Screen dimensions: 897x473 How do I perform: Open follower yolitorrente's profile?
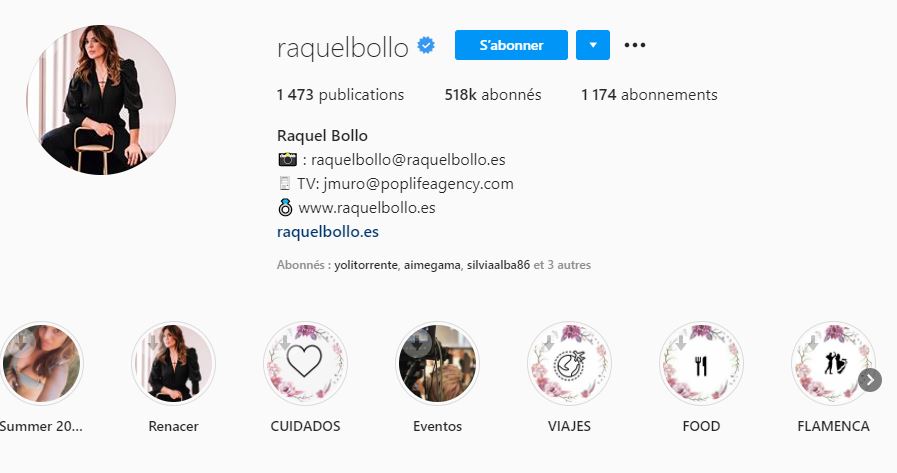click(366, 265)
